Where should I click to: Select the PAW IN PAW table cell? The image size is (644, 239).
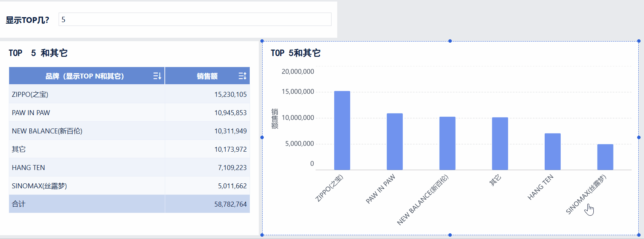coord(87,112)
